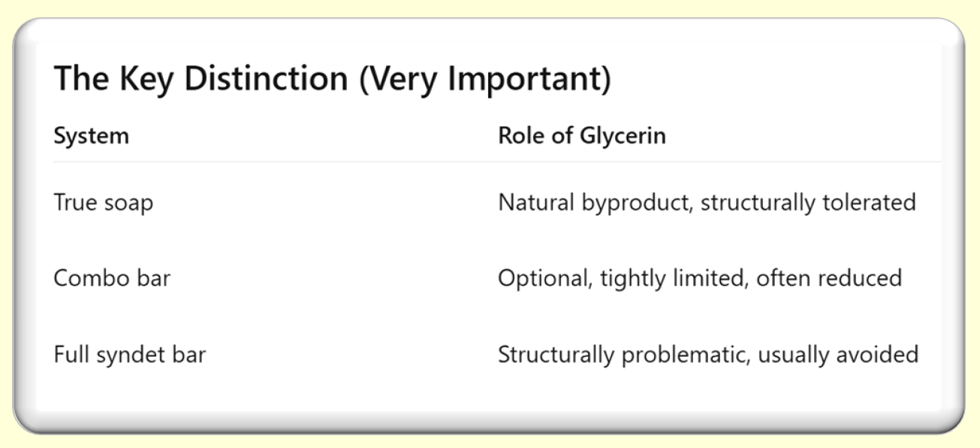Select the "System" column header

[x=91, y=136]
